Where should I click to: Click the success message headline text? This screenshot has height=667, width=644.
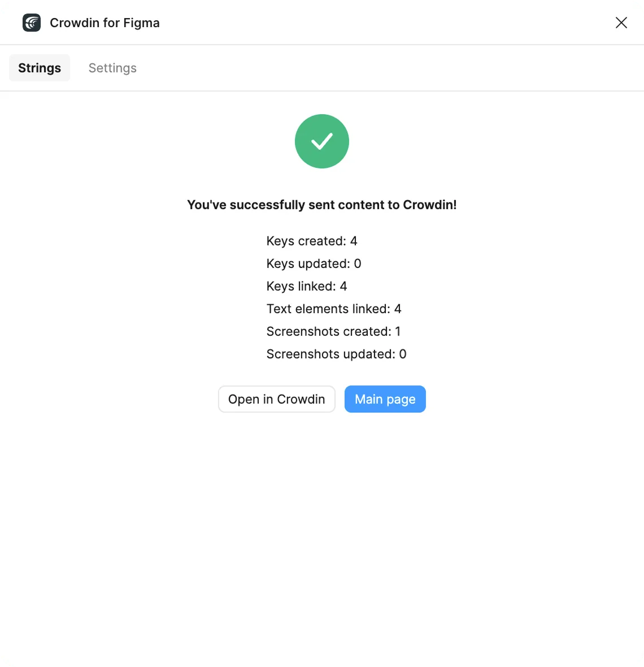[x=322, y=205]
